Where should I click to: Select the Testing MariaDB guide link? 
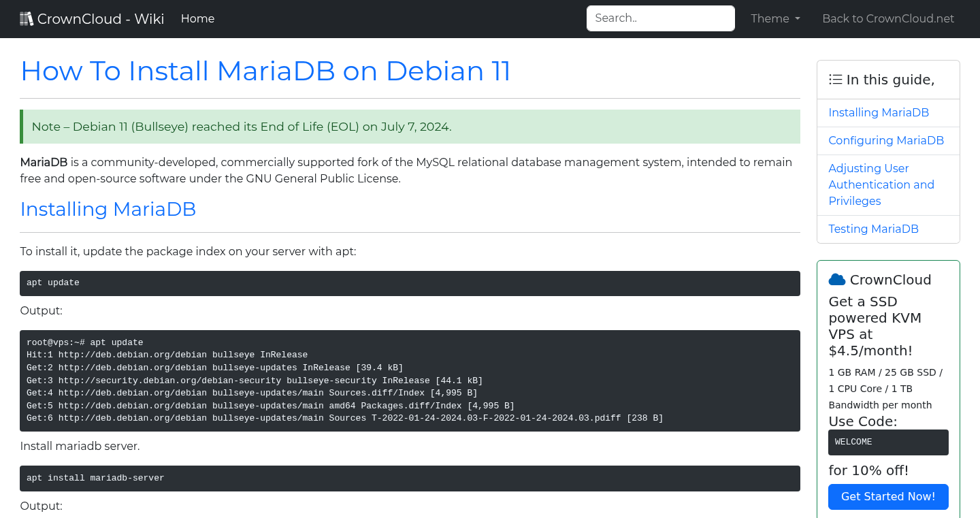point(873,229)
